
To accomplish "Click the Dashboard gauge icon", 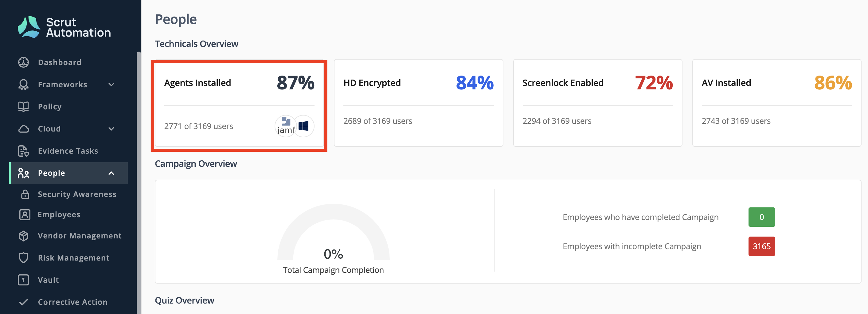I will click(x=23, y=62).
